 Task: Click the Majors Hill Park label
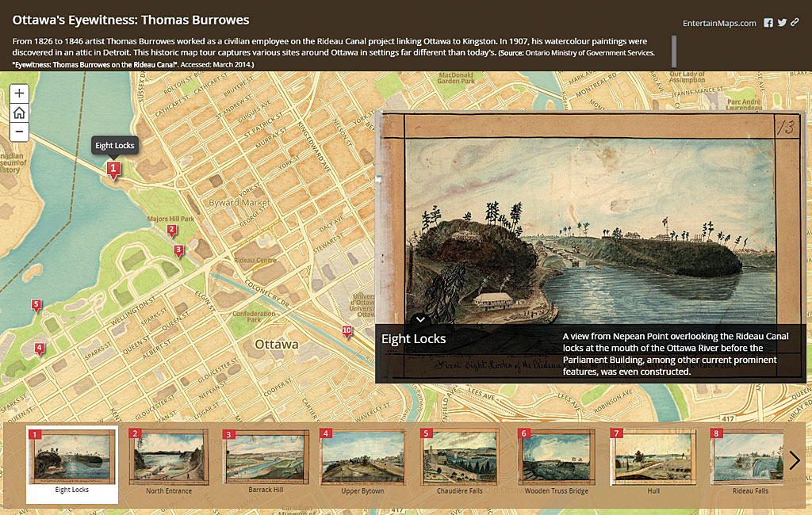pos(171,219)
